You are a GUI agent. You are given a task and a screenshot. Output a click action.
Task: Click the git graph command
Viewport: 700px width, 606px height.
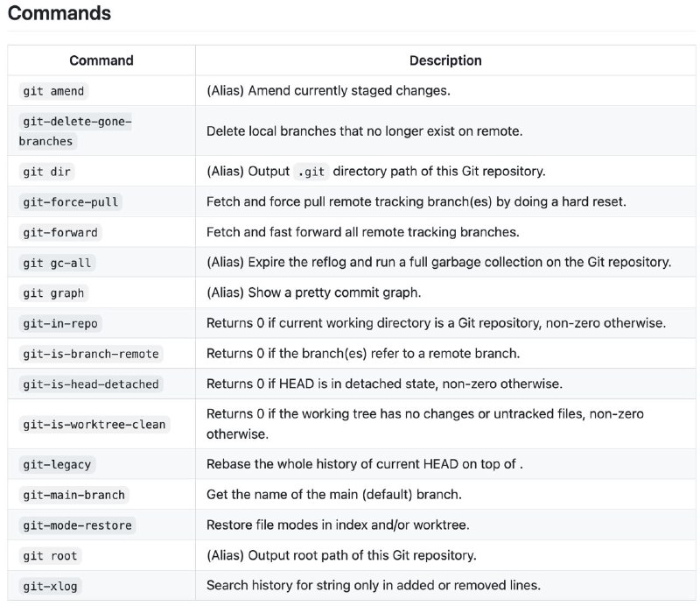pyautogui.click(x=53, y=293)
